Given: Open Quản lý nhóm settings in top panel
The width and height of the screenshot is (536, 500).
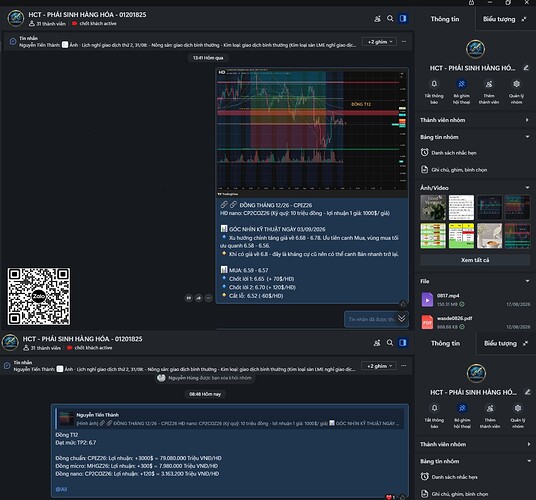Looking at the screenshot, I should point(516,84).
